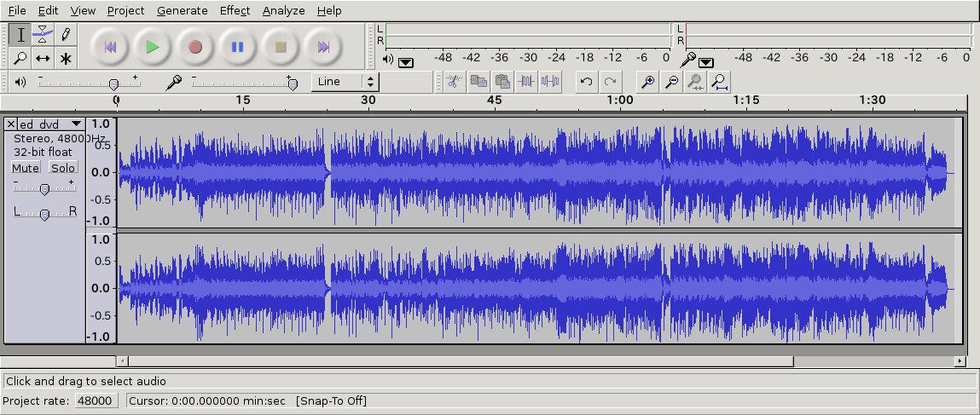Viewport: 980px width, 415px height.
Task: Click the Undo arrow icon
Action: [586, 82]
